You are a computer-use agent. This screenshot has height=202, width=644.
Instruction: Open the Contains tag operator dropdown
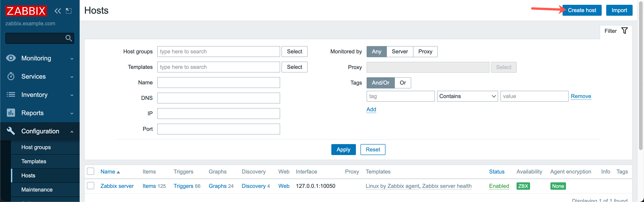tap(467, 96)
